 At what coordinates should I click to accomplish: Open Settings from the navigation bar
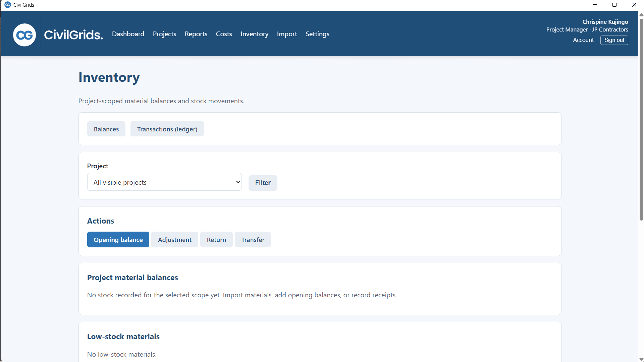[x=317, y=34]
